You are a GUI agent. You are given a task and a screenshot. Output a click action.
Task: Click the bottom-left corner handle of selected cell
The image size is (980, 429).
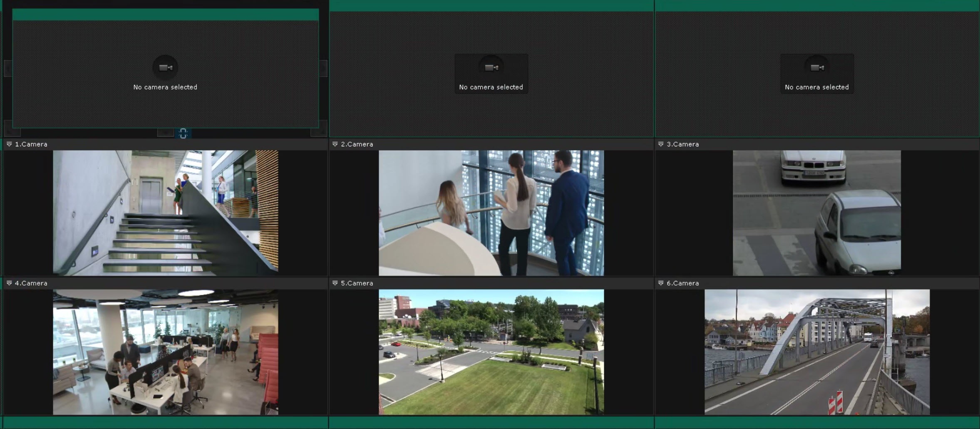click(12, 128)
